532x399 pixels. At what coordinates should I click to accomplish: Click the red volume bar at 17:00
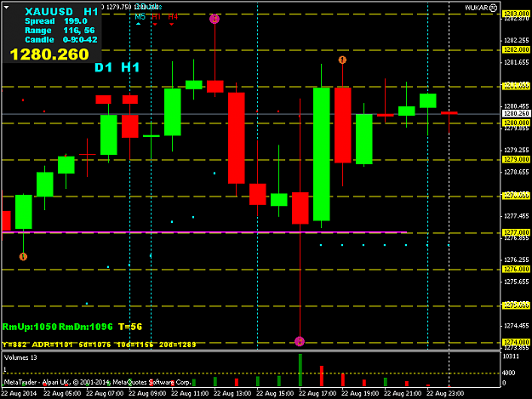(322, 376)
